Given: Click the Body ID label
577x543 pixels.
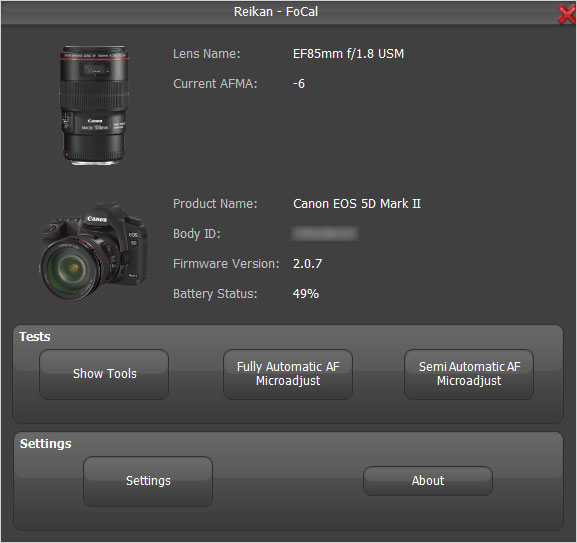Looking at the screenshot, I should [197, 234].
